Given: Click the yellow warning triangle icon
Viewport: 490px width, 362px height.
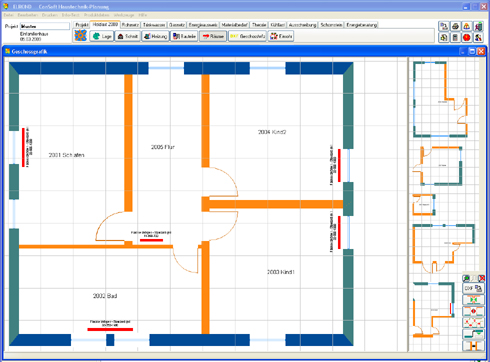Looking at the screenshot, I should pos(467,26).
